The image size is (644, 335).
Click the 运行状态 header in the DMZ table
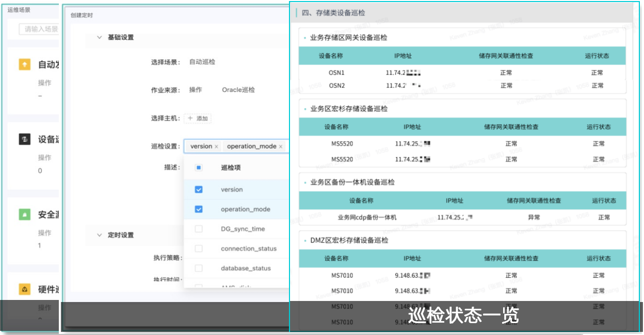(x=599, y=259)
